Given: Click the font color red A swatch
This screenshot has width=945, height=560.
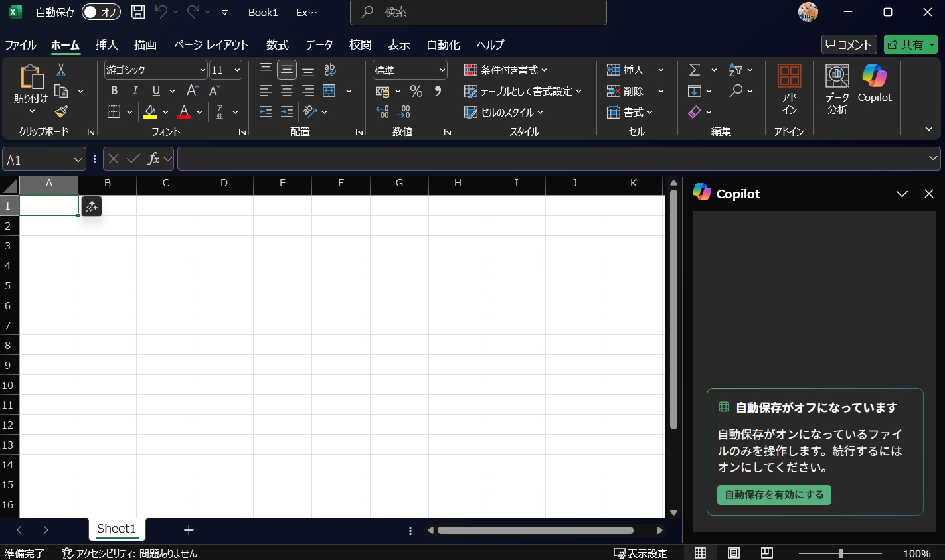Looking at the screenshot, I should tap(184, 111).
